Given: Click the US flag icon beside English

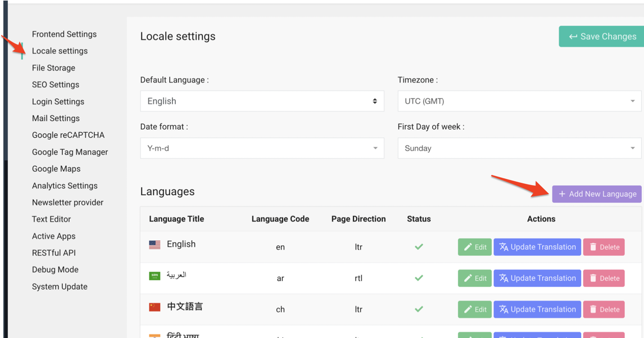Looking at the screenshot, I should (155, 245).
